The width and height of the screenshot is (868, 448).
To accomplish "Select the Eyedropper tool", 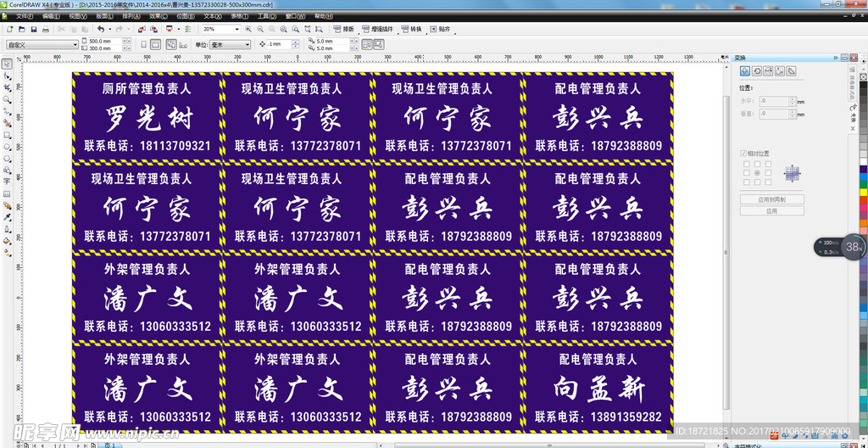I will pos(7,217).
